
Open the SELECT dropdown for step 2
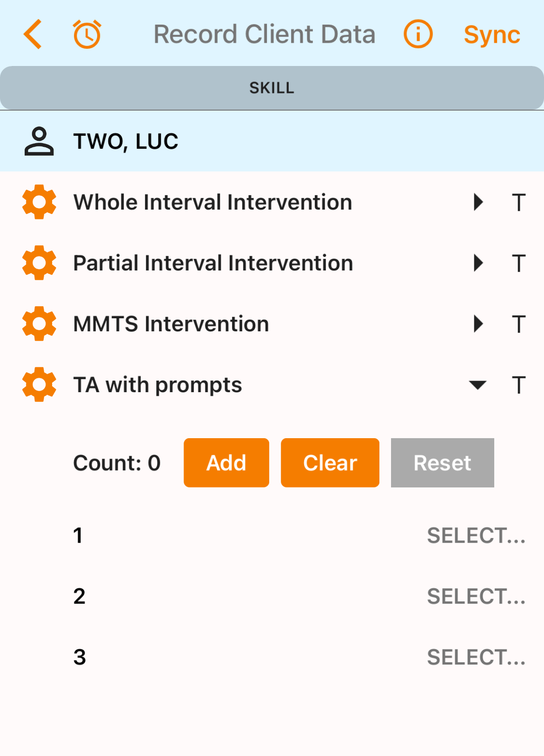476,596
